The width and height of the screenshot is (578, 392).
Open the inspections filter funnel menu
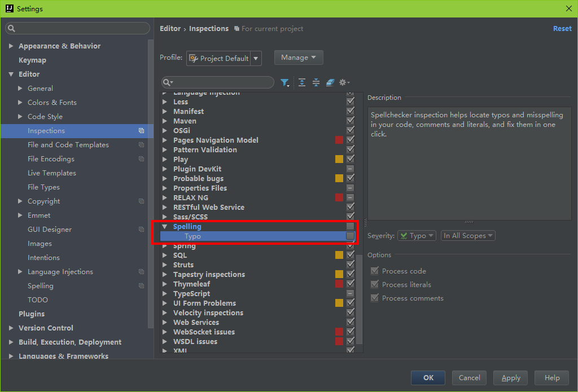(285, 83)
